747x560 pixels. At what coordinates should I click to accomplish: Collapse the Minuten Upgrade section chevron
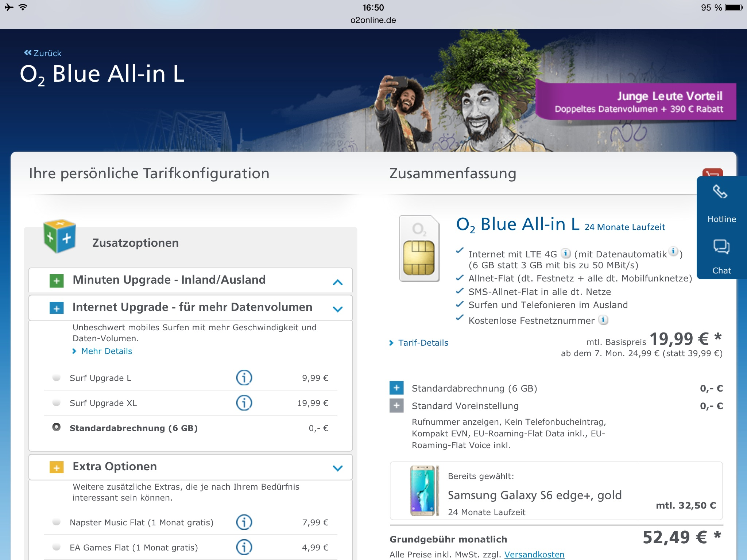pyautogui.click(x=338, y=282)
